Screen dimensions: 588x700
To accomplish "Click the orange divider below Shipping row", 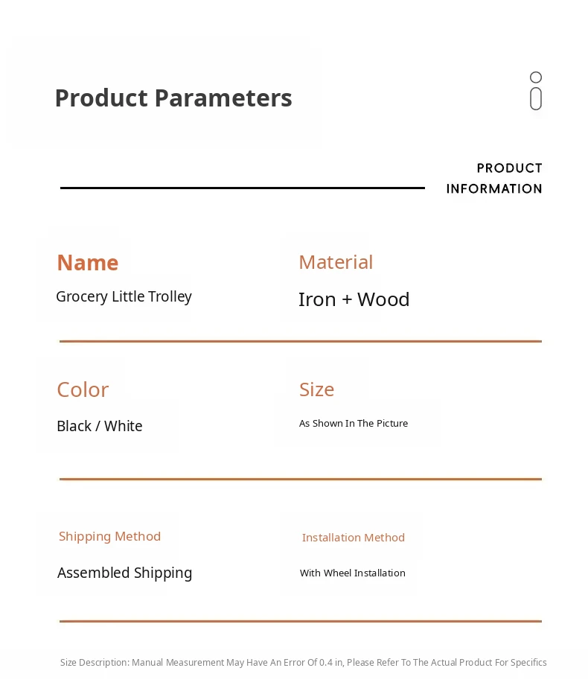I will pyautogui.click(x=301, y=621).
